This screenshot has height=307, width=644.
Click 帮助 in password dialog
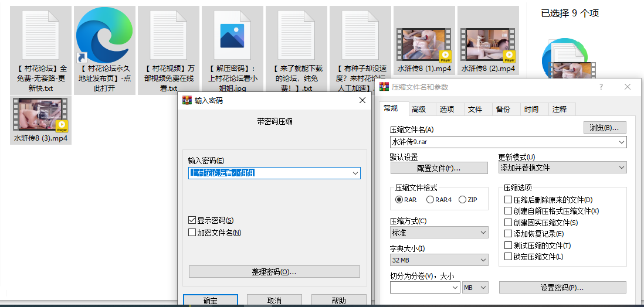pos(338,301)
